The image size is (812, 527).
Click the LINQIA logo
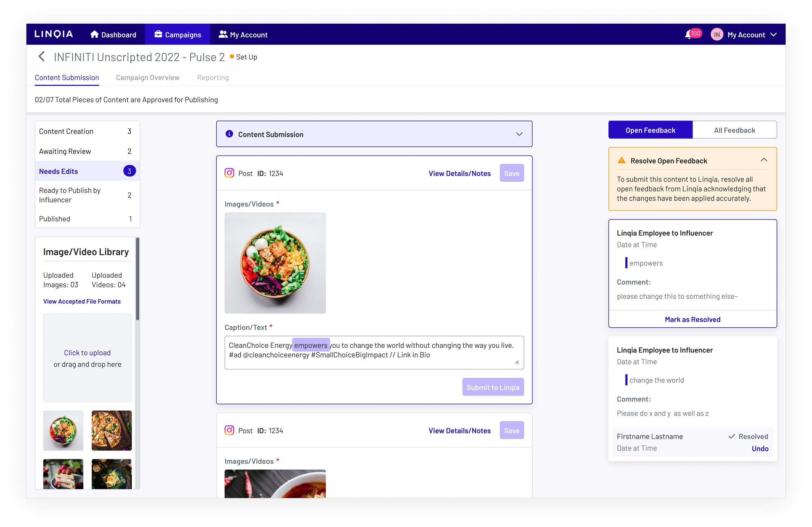point(54,34)
